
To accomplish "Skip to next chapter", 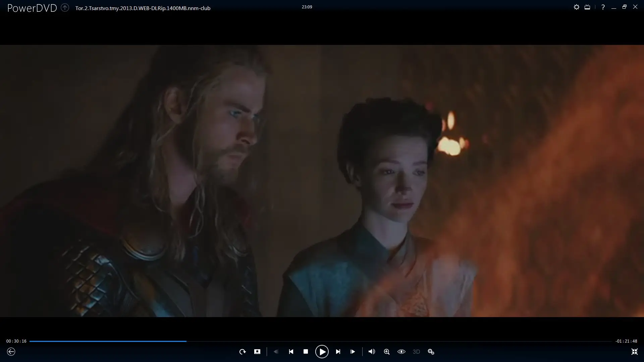I will 338,352.
